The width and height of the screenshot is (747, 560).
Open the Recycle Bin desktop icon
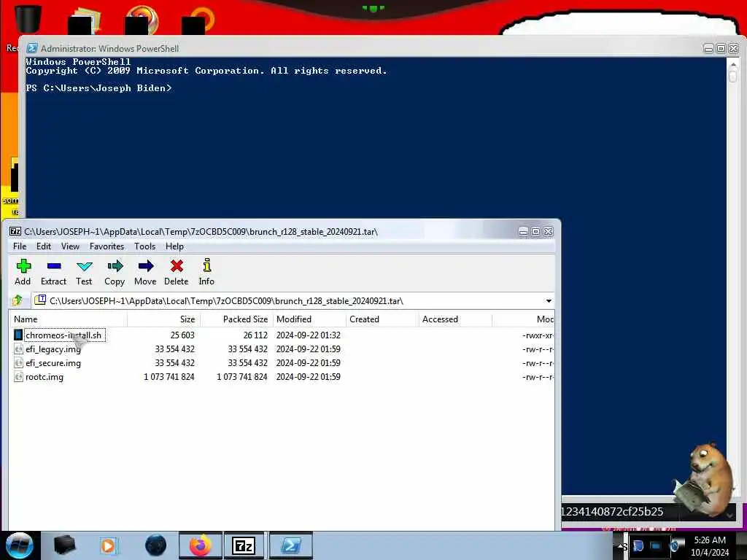coord(27,19)
